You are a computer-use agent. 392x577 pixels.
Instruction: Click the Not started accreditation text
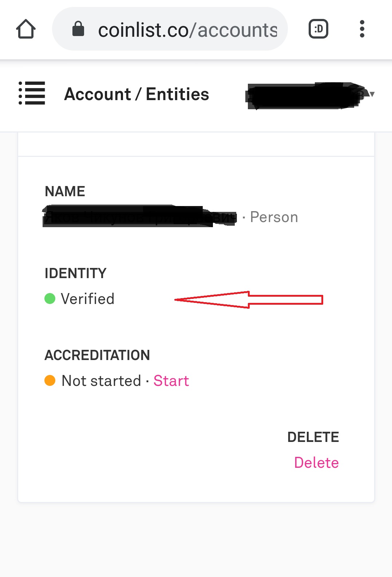[102, 381]
